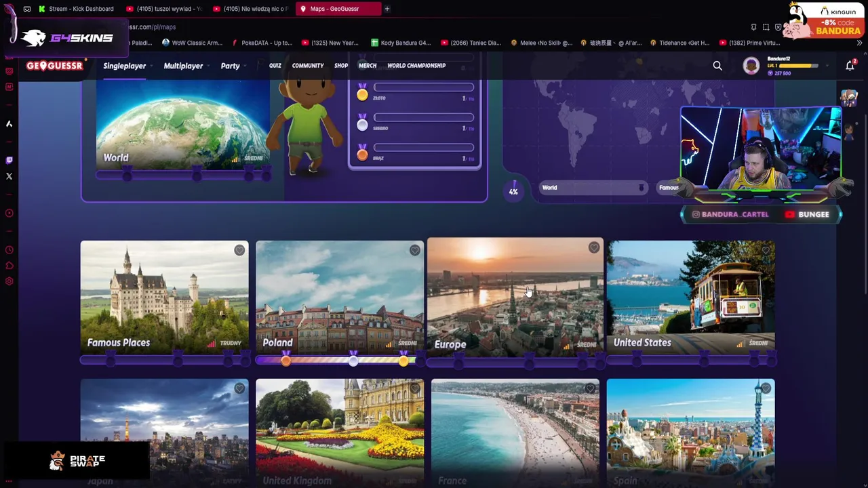Open Tidehance bookmark
This screenshot has width=868, height=488.
point(680,43)
